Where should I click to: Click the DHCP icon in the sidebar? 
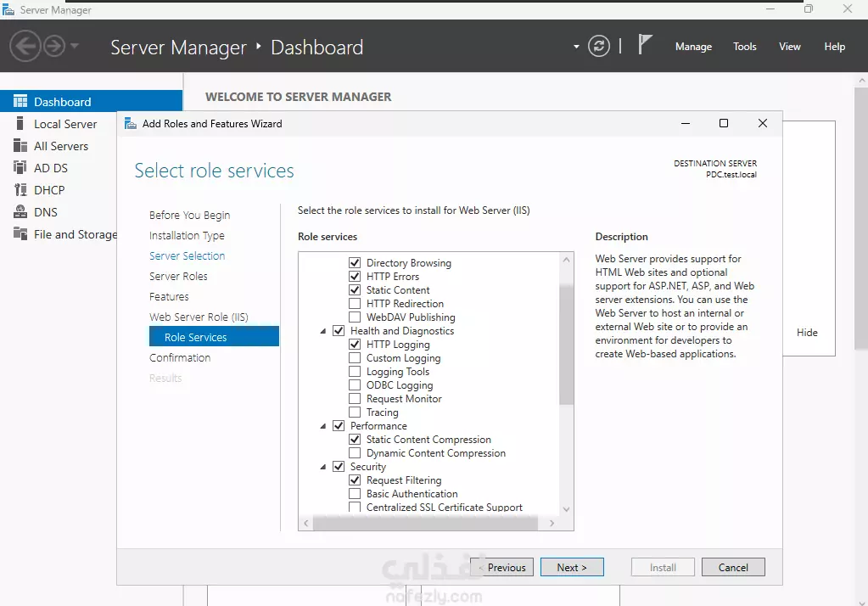20,190
